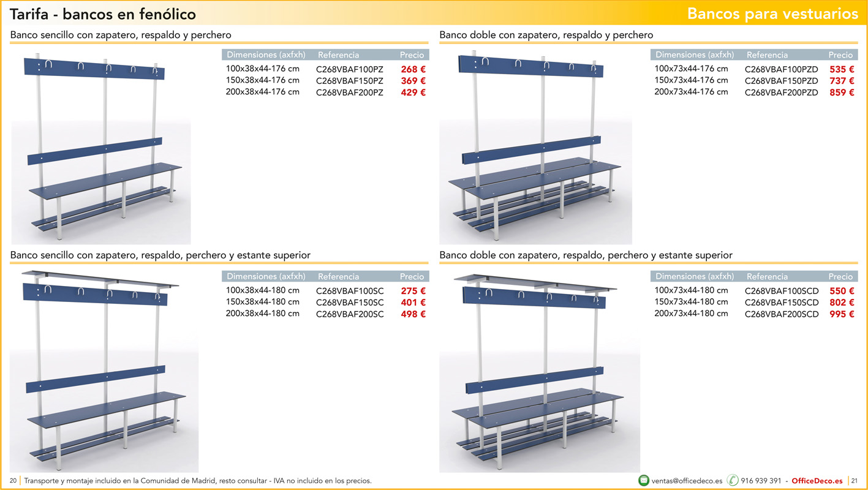Image resolution: width=868 pixels, height=490 pixels.
Task: Click reference C268VBAF100PZ
Action: coord(349,69)
